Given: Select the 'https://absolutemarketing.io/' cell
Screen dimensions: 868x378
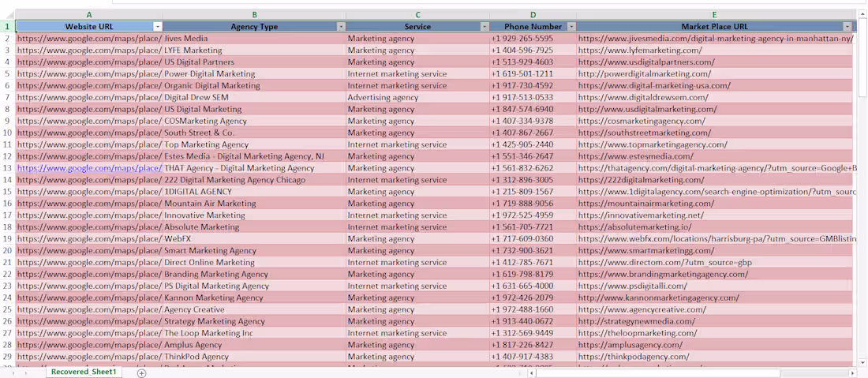Looking at the screenshot, I should 714,227.
